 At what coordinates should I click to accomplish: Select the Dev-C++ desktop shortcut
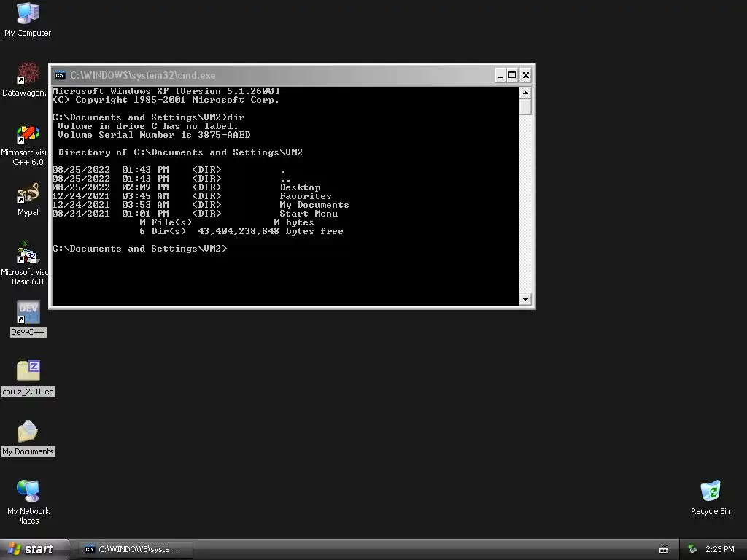click(x=28, y=319)
